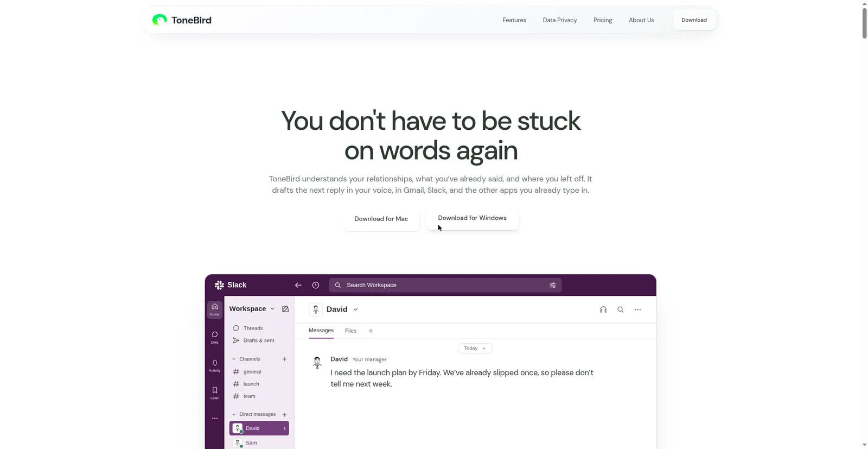Image resolution: width=868 pixels, height=449 pixels.
Task: Open the three-dots menu in chat header
Action: pyautogui.click(x=638, y=309)
